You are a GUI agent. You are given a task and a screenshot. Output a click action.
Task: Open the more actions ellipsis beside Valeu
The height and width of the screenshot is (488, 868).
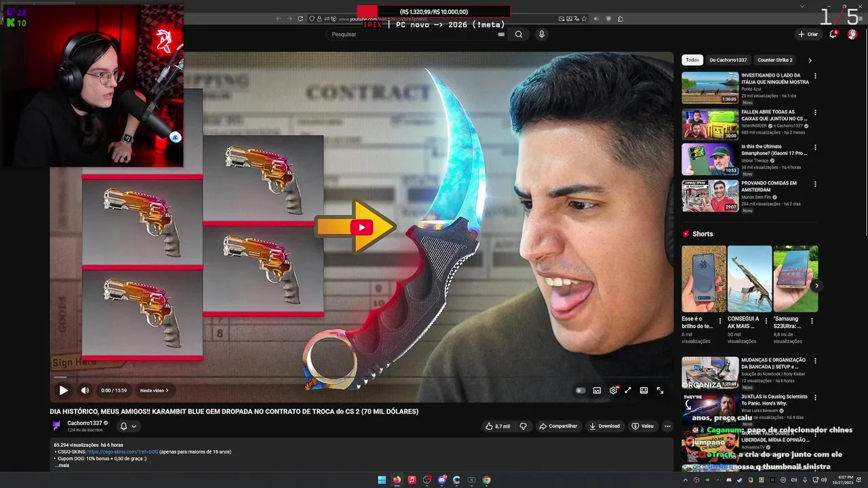[x=667, y=426]
